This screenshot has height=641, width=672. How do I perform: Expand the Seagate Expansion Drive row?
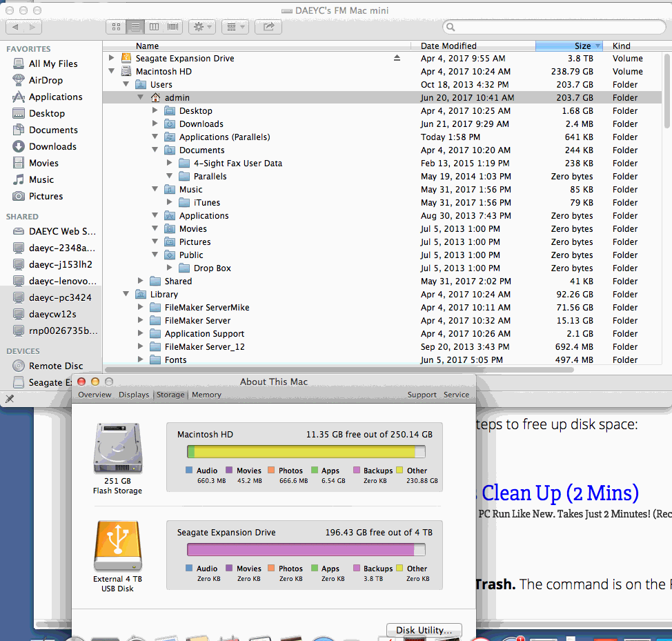[x=112, y=58]
